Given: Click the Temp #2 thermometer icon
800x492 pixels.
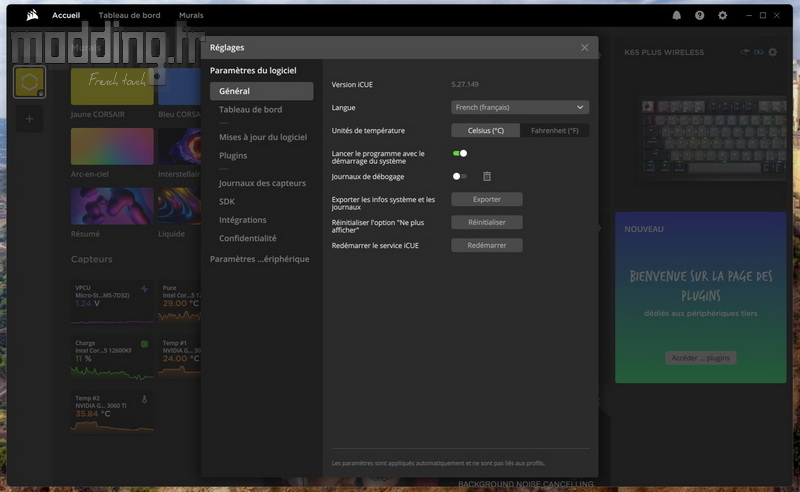Looking at the screenshot, I should click(x=145, y=399).
